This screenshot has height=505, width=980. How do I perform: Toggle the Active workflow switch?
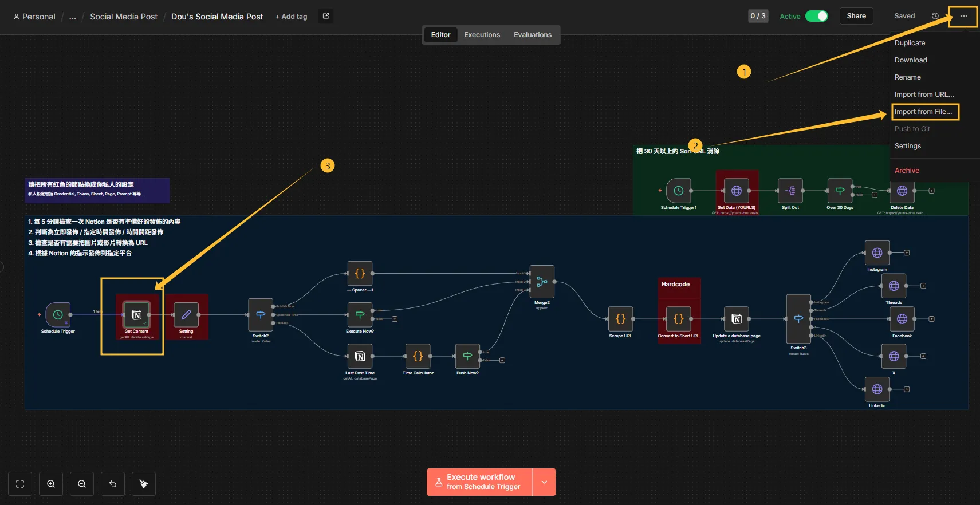(x=816, y=16)
